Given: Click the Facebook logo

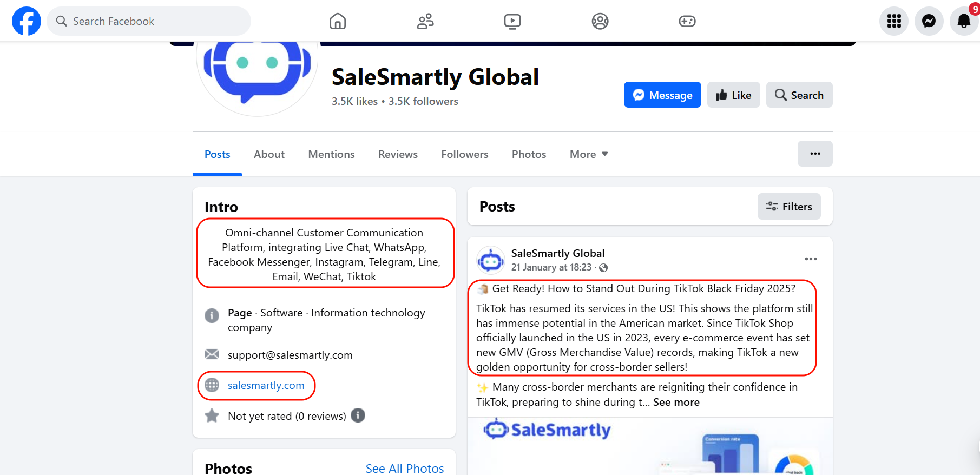Looking at the screenshot, I should [x=26, y=21].
